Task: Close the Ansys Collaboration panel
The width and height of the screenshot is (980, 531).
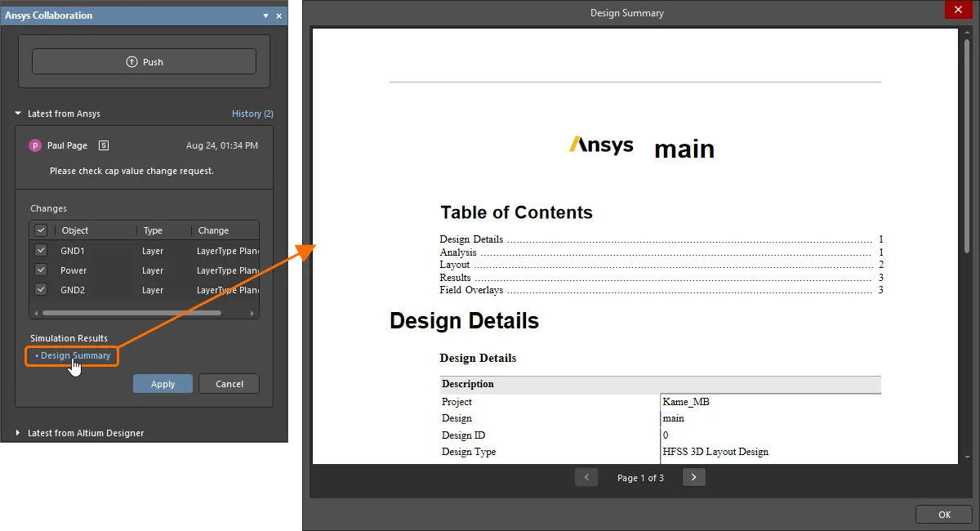Action: (x=278, y=16)
